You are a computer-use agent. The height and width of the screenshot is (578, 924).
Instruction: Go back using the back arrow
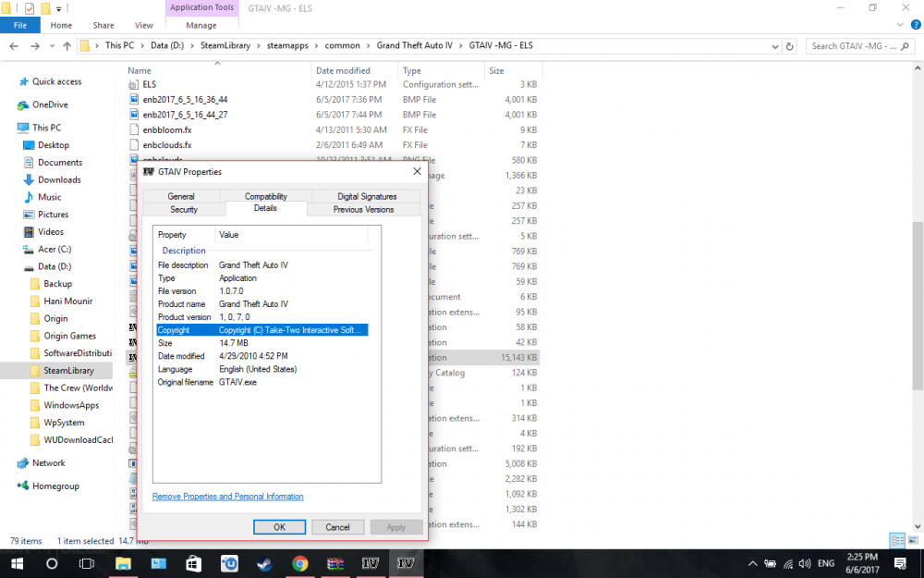(x=14, y=46)
